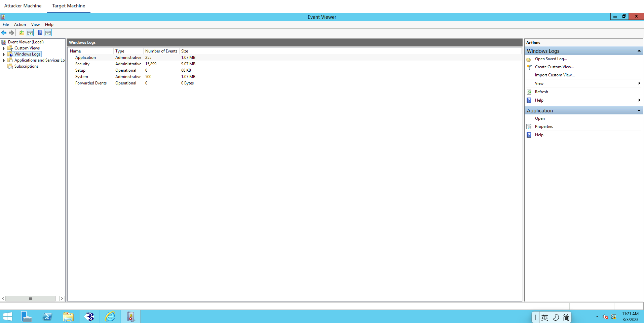
Task: Select the Application log row
Action: point(295,58)
